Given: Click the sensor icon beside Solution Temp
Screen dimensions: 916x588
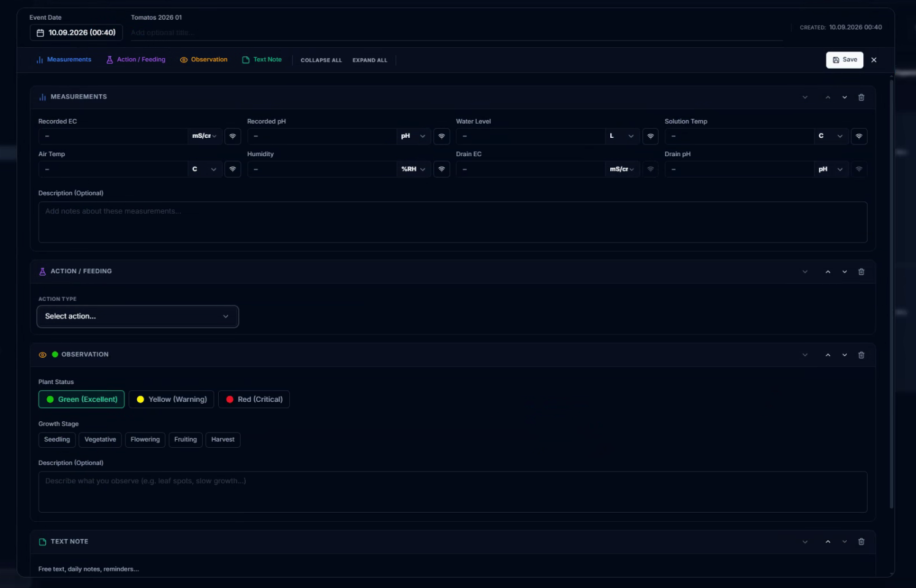Looking at the screenshot, I should click(859, 136).
